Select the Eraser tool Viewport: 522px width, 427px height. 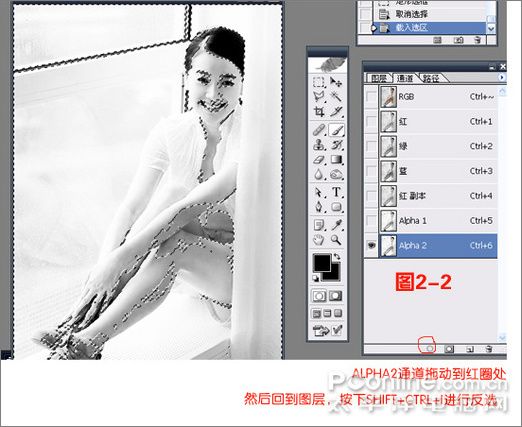pos(319,160)
